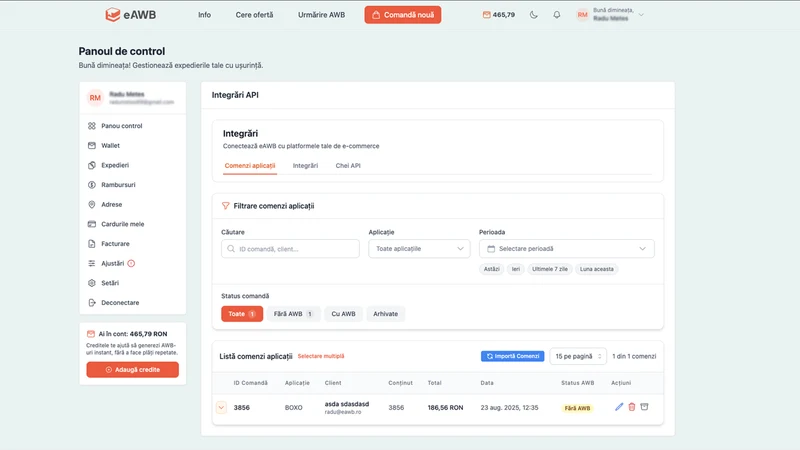Click Setări gear icon
The image size is (800, 450).
(92, 283)
